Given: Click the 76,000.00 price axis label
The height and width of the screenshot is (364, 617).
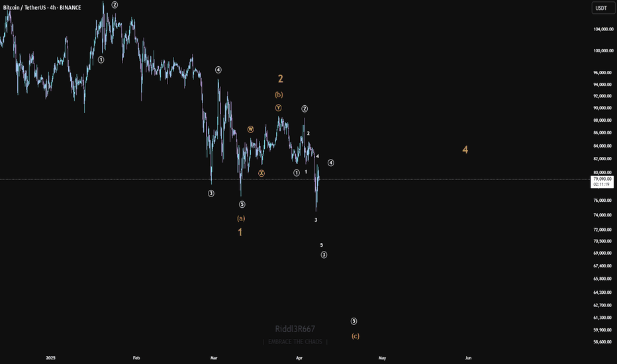Looking at the screenshot, I should click(603, 201).
